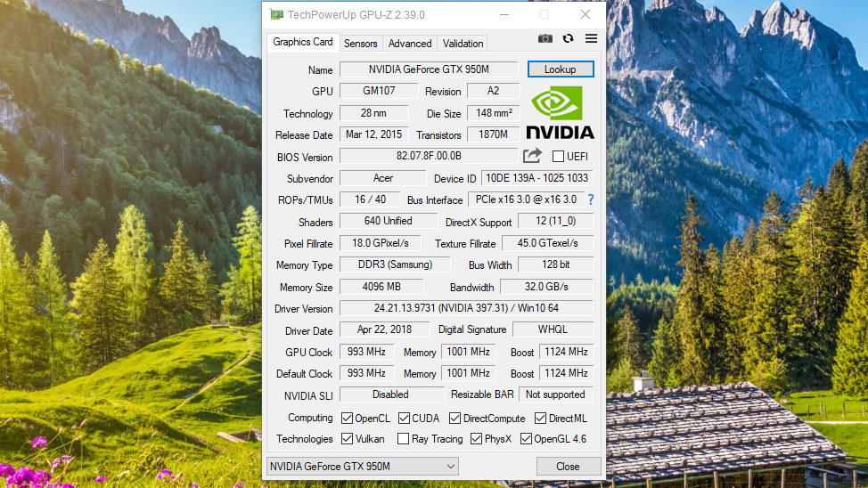Click the BIOS Version field

coord(429,156)
